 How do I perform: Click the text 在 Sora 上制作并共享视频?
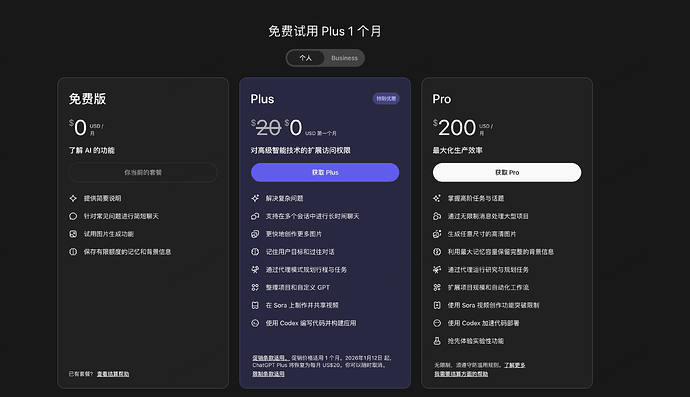pyautogui.click(x=302, y=305)
